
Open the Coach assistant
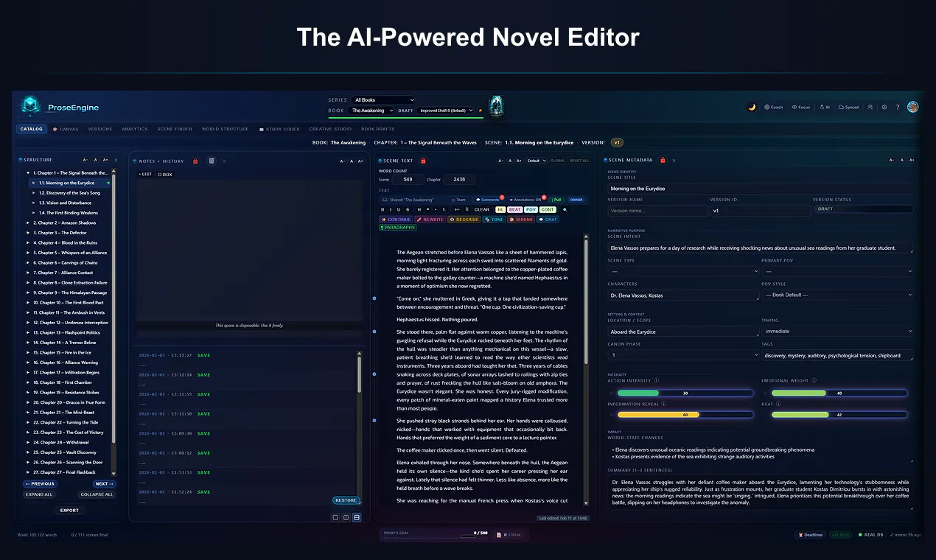[x=774, y=107]
